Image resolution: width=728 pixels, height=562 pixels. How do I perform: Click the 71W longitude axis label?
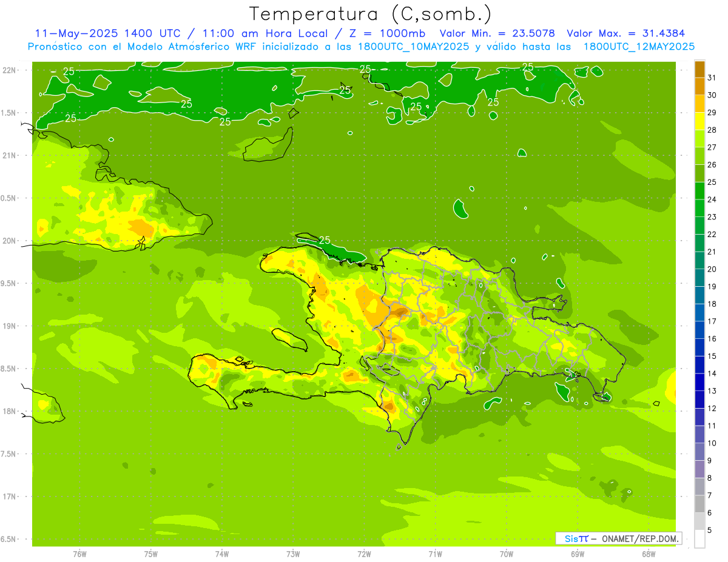tap(435, 554)
